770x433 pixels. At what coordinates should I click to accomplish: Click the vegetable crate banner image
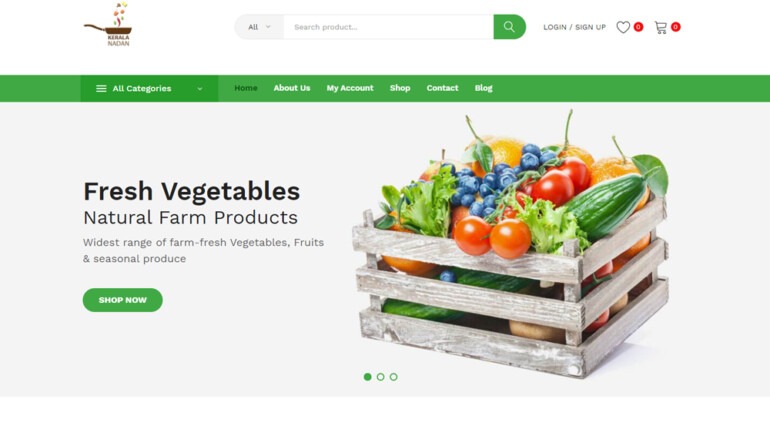[511, 244]
